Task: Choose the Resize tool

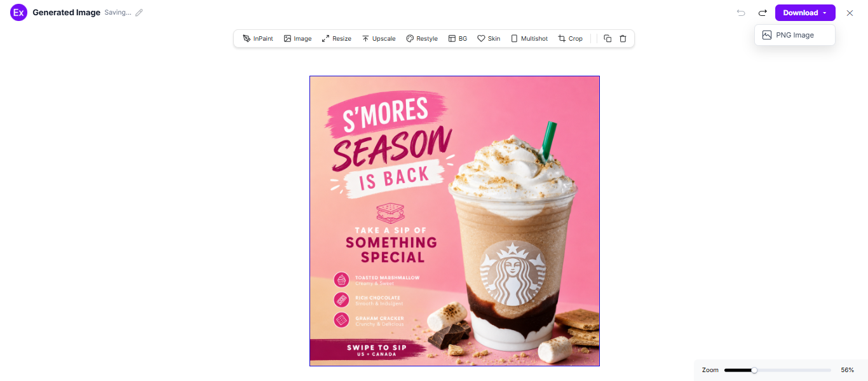Action: click(336, 39)
